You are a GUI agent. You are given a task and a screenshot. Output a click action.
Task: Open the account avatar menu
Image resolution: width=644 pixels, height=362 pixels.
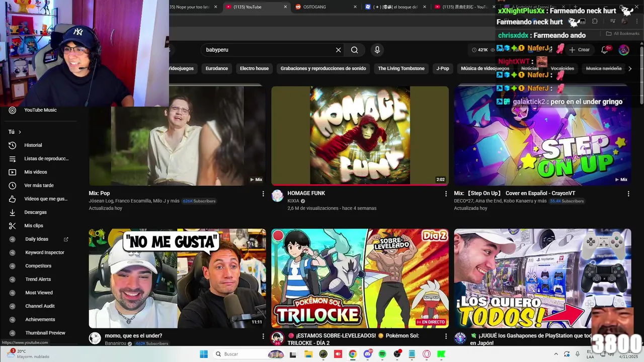624,50
